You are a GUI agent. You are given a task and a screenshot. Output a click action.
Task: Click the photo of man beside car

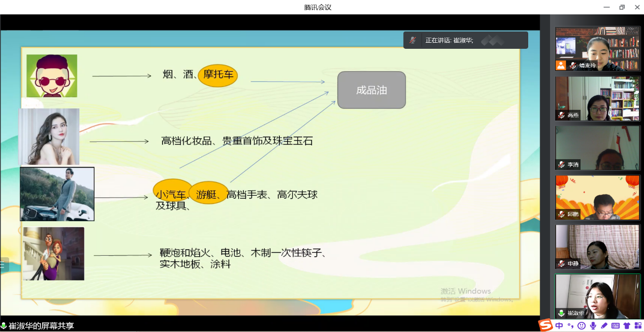click(57, 194)
